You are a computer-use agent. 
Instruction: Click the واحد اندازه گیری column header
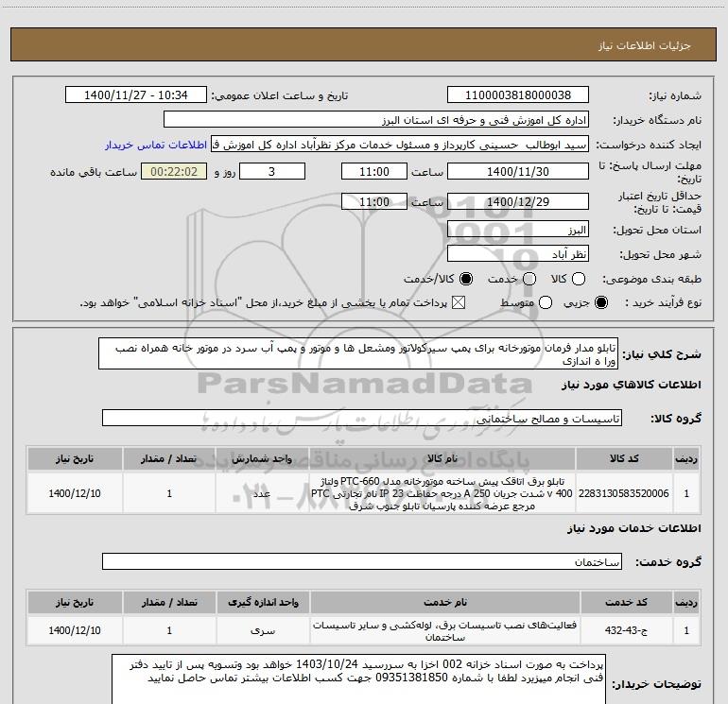point(263,602)
